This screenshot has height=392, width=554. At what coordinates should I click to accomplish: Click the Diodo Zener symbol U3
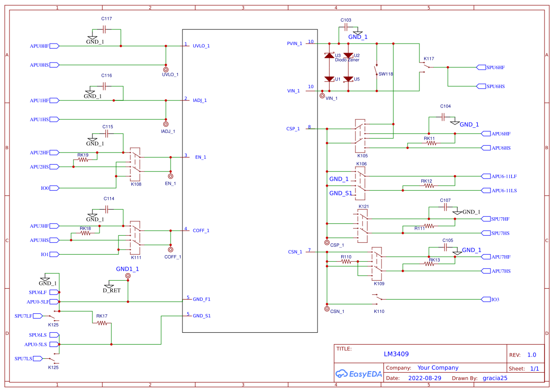(329, 56)
